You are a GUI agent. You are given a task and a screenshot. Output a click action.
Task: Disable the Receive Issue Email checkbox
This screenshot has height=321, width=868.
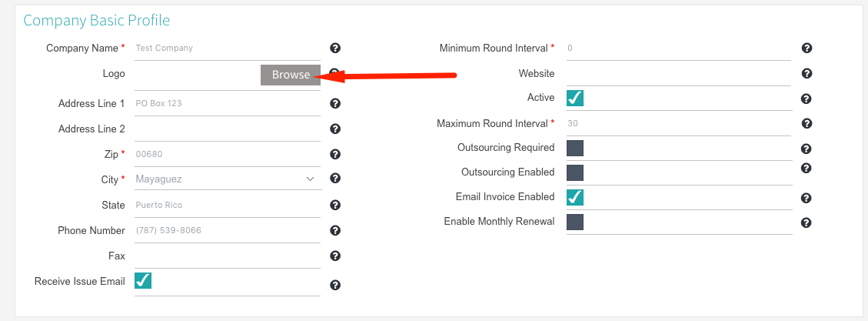(x=143, y=280)
